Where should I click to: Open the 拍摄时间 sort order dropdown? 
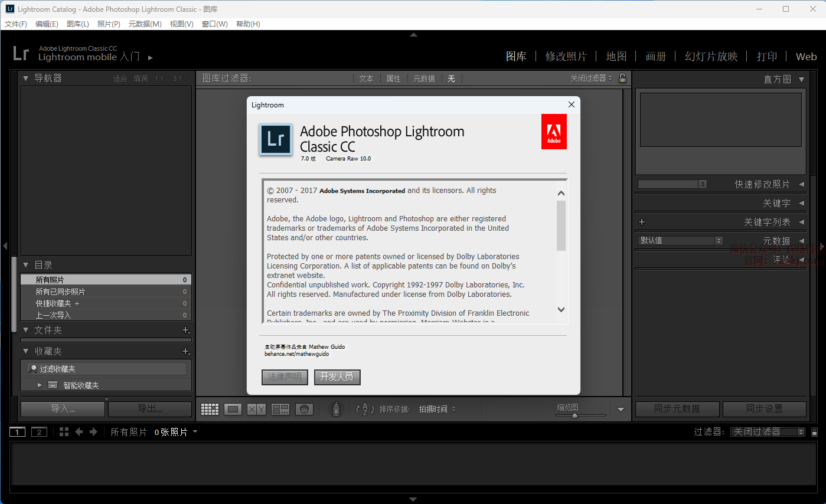click(437, 409)
